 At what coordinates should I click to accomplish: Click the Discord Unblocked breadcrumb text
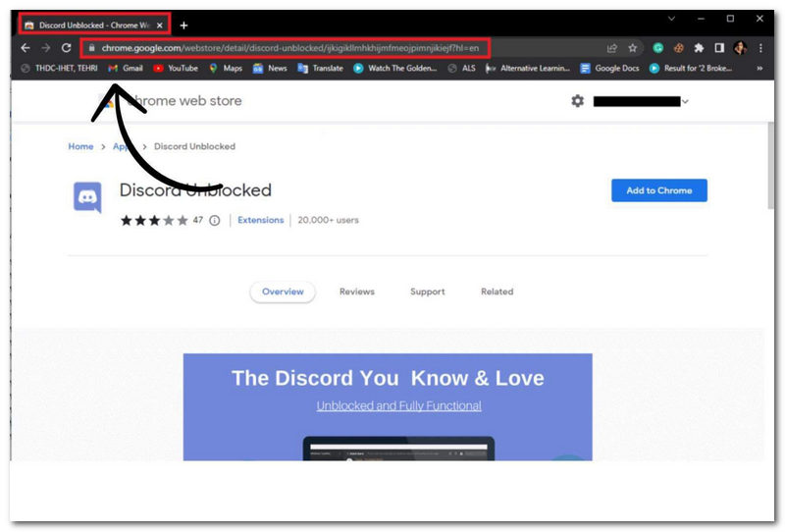tap(194, 146)
